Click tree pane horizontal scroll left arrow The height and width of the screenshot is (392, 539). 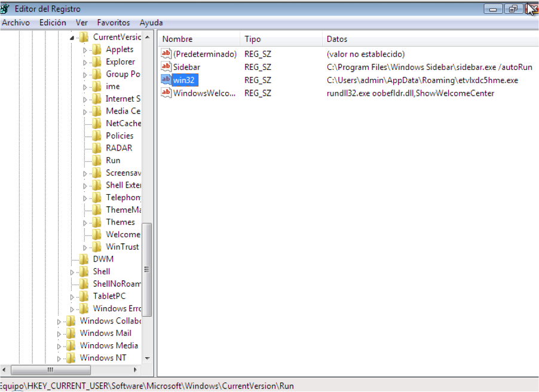(x=4, y=370)
